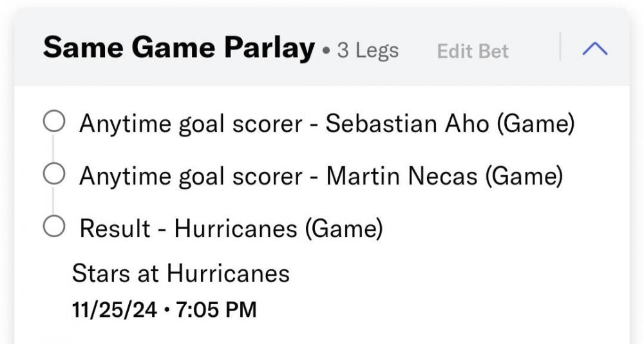Click the Same Game Parlay title
Image resolution: width=644 pixels, height=344 pixels.
[x=179, y=48]
